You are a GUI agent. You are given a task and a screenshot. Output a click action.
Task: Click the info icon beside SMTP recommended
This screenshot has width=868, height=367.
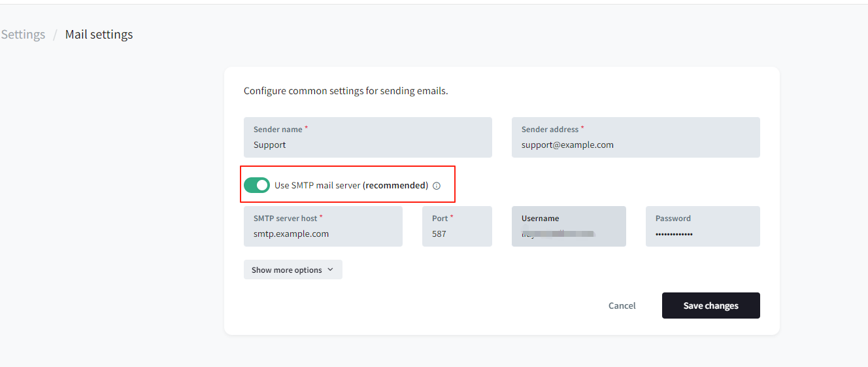click(437, 186)
